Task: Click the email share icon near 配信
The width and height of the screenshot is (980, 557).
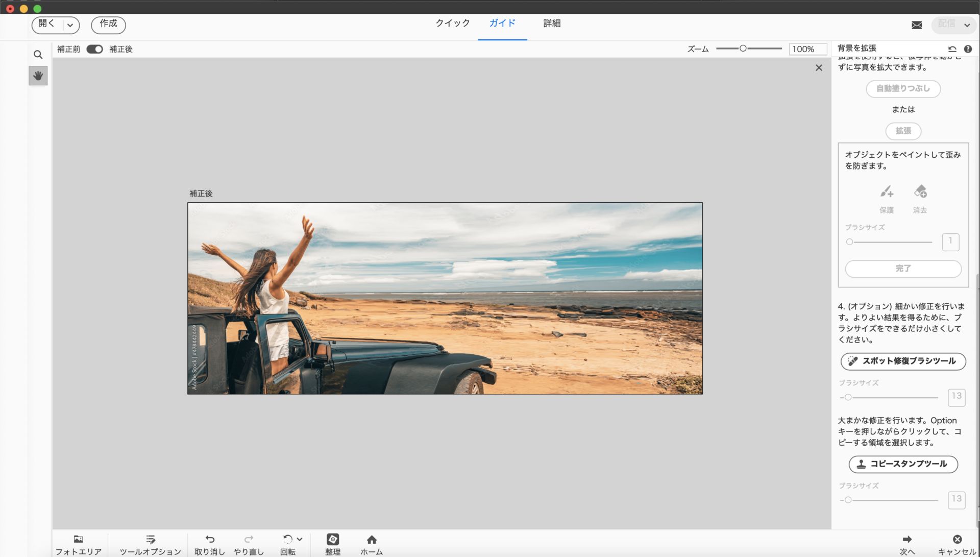Action: (916, 25)
